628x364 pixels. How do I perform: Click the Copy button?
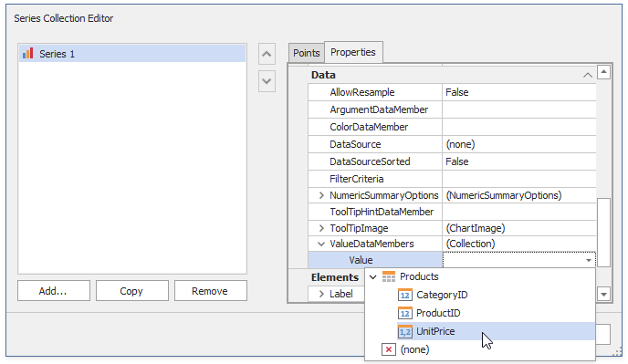point(131,291)
